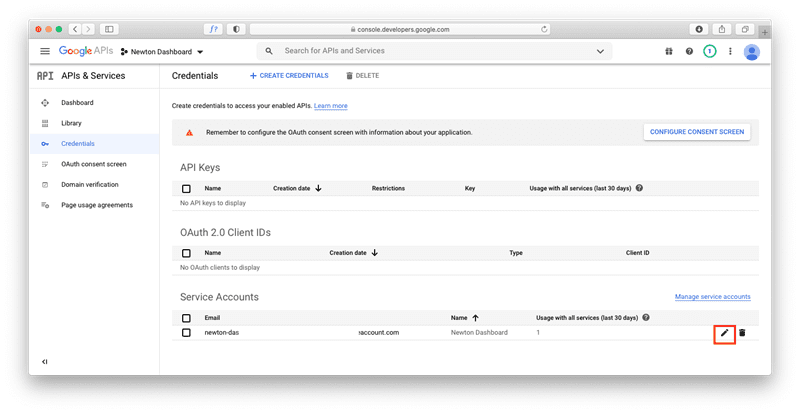This screenshot has height=413, width=800.
Task: Expand the search bar dropdown chevron
Action: point(601,51)
